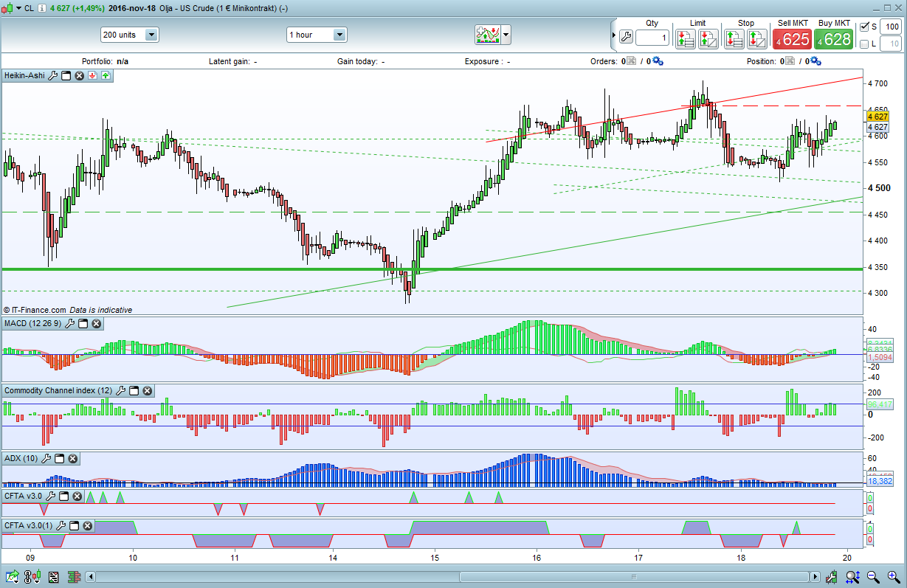The width and height of the screenshot is (907, 588).
Task: Open MACD indicator settings wrench
Action: [x=70, y=323]
